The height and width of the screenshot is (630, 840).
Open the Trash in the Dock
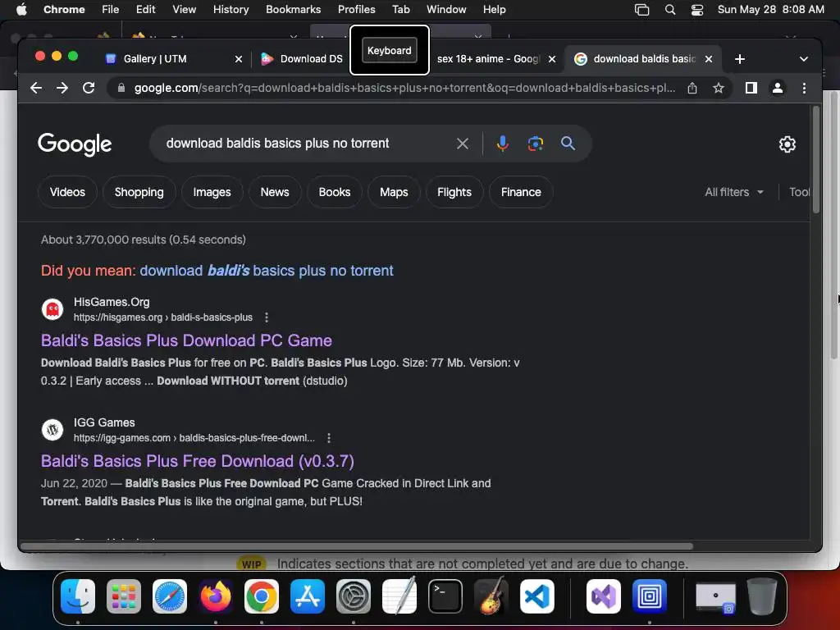[762, 596]
